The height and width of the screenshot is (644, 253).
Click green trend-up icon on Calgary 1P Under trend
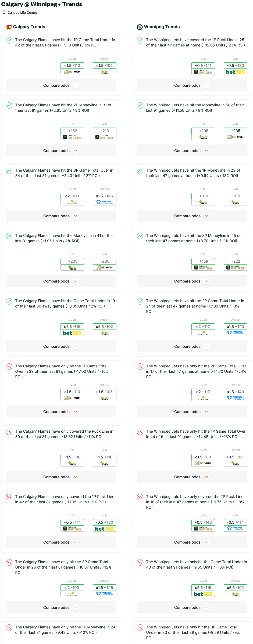click(9, 40)
